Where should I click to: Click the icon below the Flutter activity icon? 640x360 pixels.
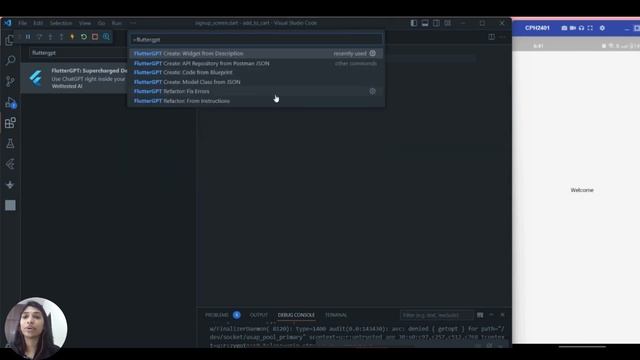(10, 185)
